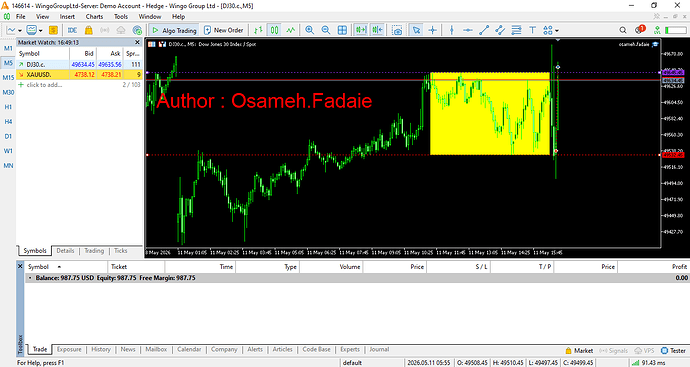Open the search magnifier icon
Image resolution: width=690 pixels, height=367 pixels.
tap(623, 30)
